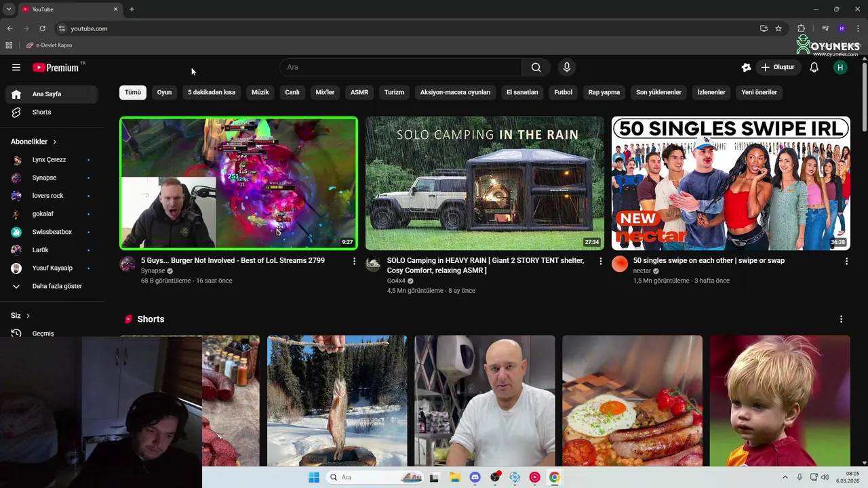The image size is (868, 488).
Task: Select the Aksiyon-macera oyunları chip
Action: (455, 92)
